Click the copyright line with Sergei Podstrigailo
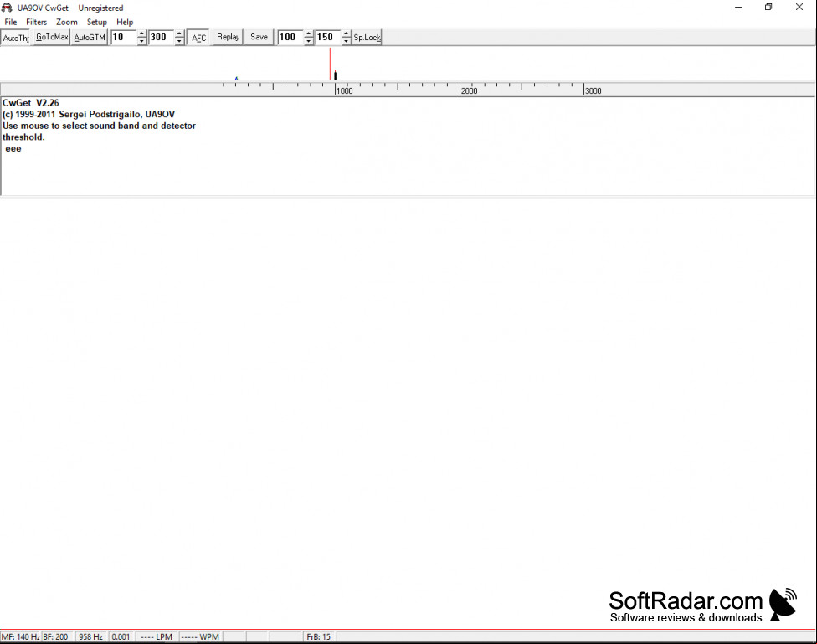The width and height of the screenshot is (817, 644). [89, 114]
